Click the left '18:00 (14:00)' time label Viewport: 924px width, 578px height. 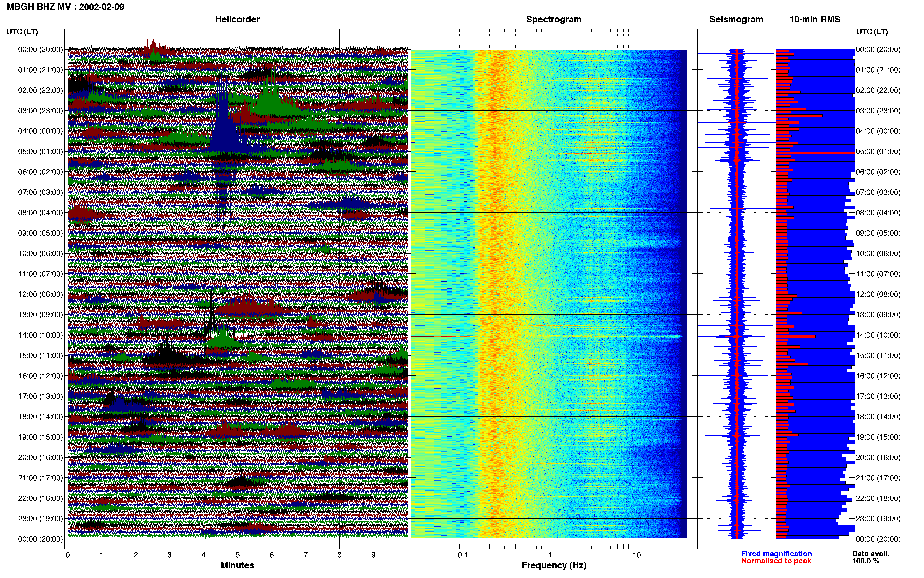41,416
